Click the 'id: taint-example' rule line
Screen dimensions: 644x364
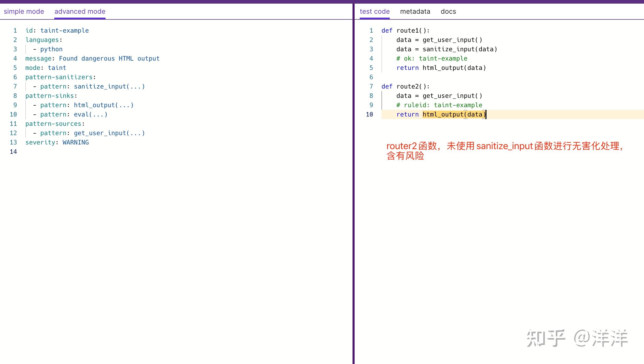click(x=57, y=31)
